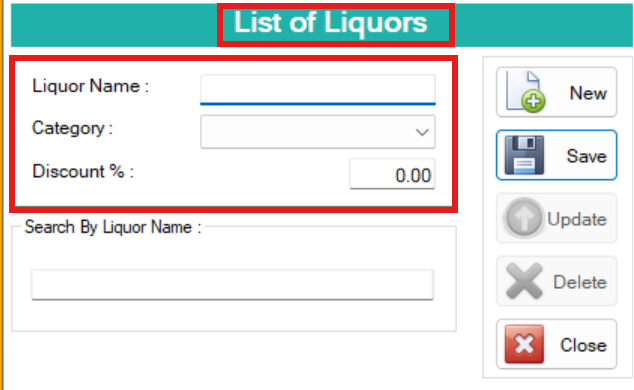Focus the Liquor Name text field
The image size is (634, 390).
coord(318,90)
